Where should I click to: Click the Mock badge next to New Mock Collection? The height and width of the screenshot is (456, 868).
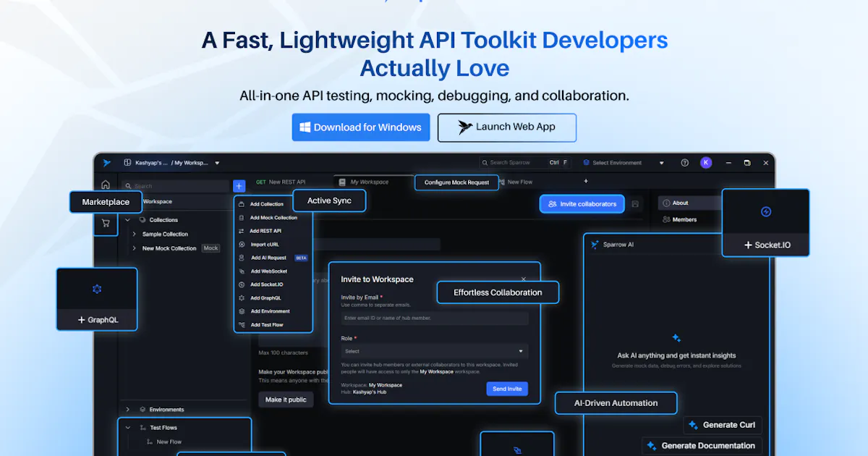pos(210,248)
